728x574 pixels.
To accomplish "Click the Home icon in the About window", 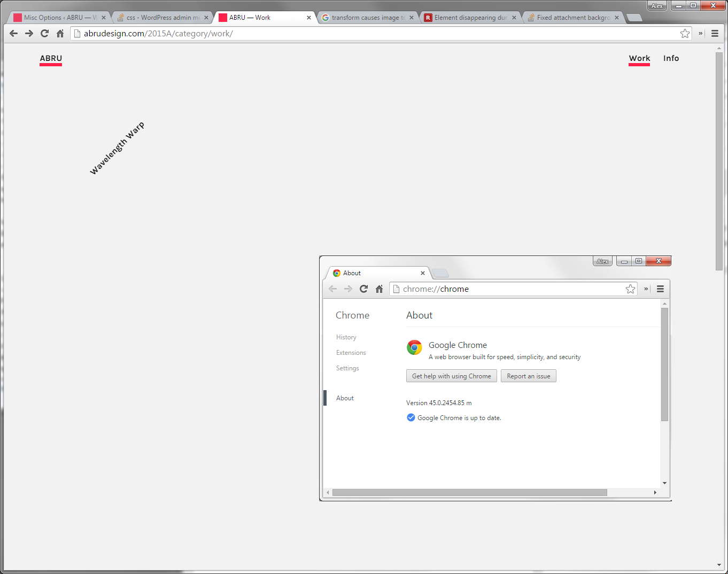I will coord(379,289).
